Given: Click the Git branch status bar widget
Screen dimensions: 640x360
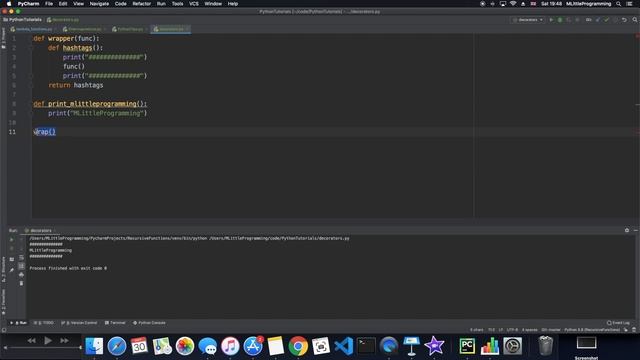Looking at the screenshot, I should click(x=551, y=330).
